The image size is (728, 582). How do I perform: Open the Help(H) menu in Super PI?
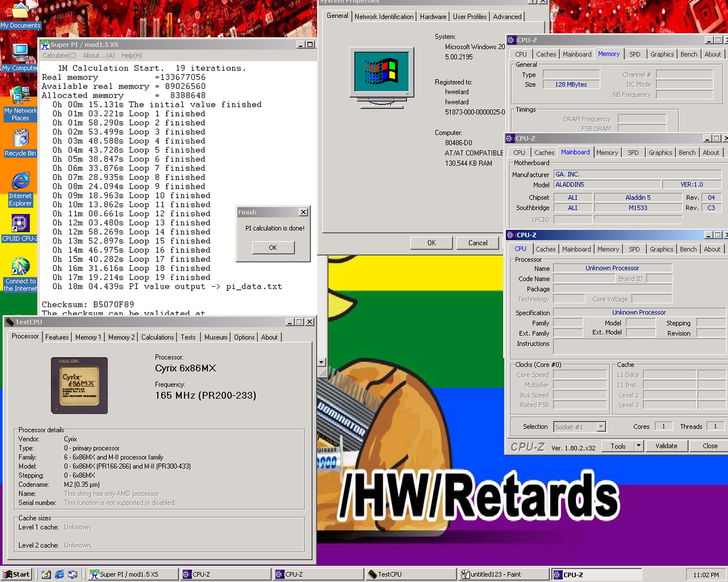coord(132,56)
